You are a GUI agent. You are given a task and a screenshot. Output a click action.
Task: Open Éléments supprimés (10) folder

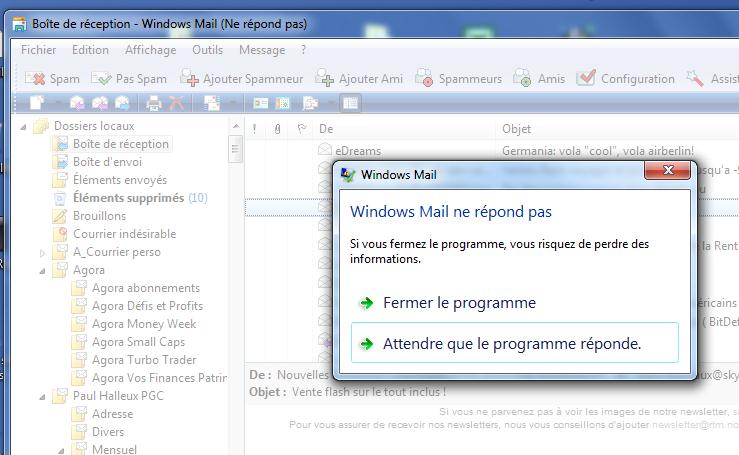(x=131, y=198)
